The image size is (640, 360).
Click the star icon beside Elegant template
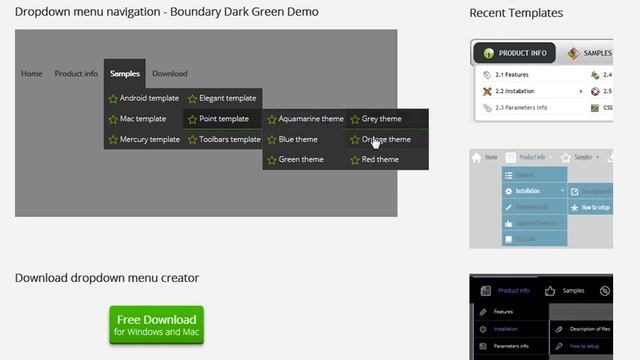pos(192,98)
